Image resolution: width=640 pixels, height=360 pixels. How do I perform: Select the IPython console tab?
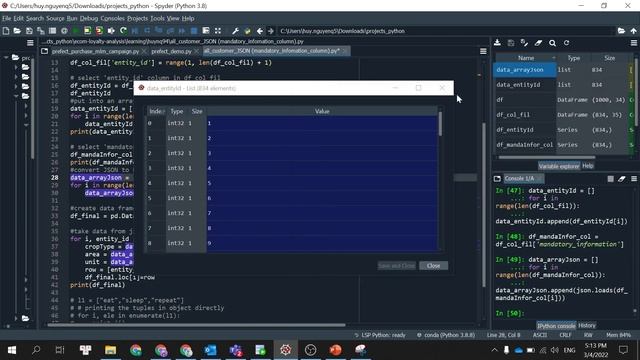(x=556, y=325)
